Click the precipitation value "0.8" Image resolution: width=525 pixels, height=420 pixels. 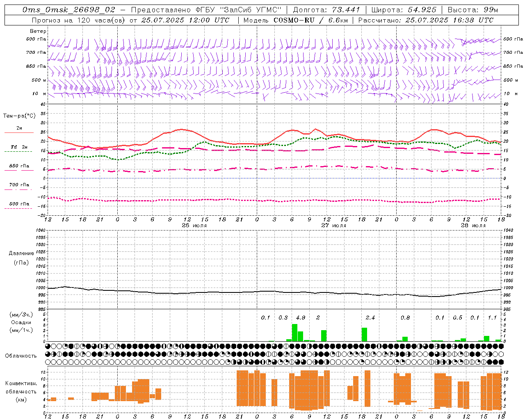(x=405, y=317)
